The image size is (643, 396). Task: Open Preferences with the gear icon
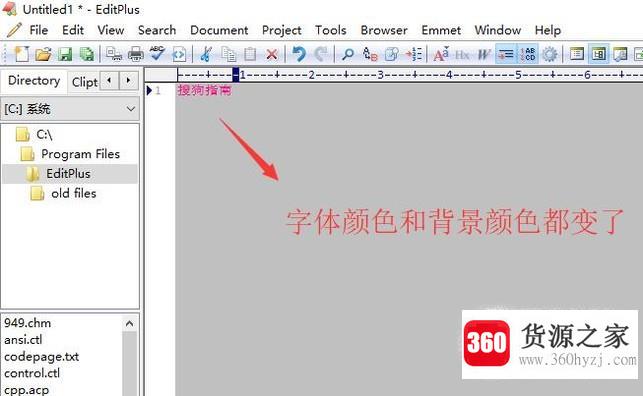[550, 54]
